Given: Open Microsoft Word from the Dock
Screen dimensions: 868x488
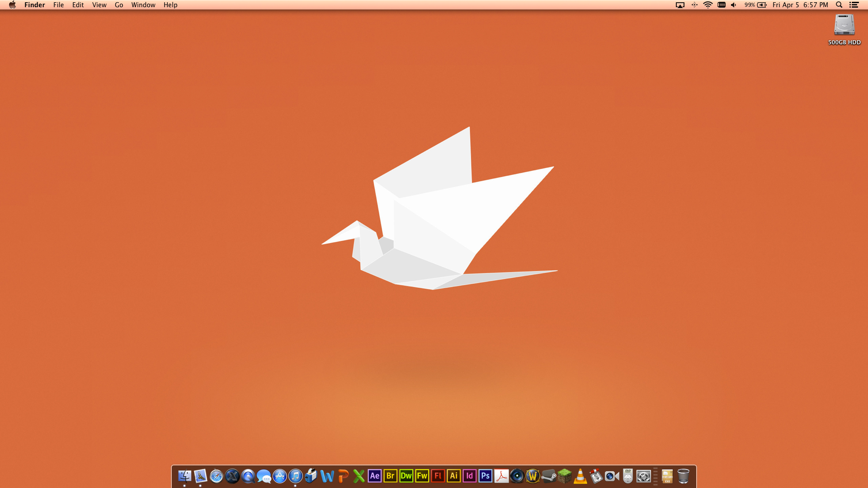Looking at the screenshot, I should point(327,476).
